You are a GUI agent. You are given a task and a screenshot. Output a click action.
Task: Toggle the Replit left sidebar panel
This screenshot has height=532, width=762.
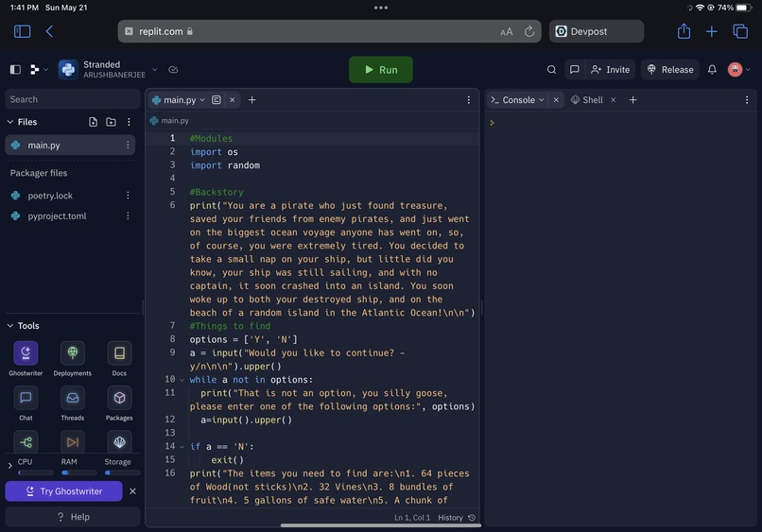15,70
